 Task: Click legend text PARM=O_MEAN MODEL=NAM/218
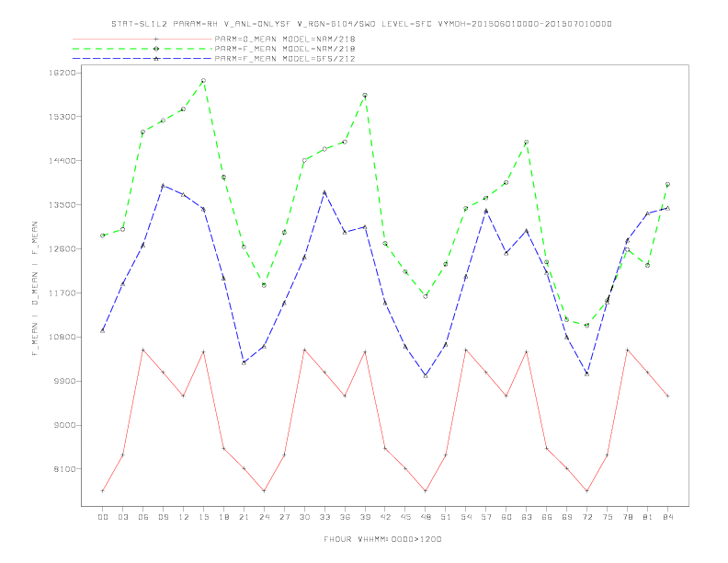[x=285, y=39]
